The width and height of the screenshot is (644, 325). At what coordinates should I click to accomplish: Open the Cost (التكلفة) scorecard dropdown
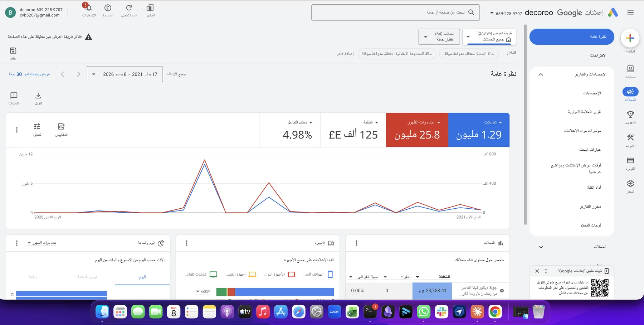[371, 122]
